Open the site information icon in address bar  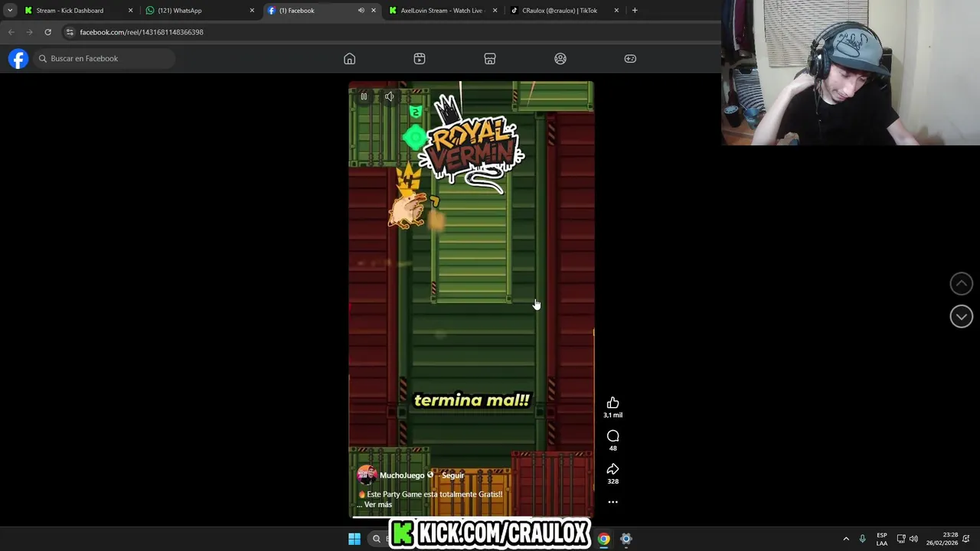(70, 32)
